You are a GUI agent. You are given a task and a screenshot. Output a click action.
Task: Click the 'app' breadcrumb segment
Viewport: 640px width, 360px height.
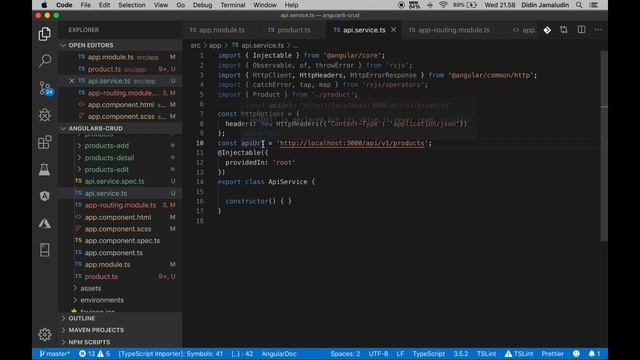click(215, 45)
